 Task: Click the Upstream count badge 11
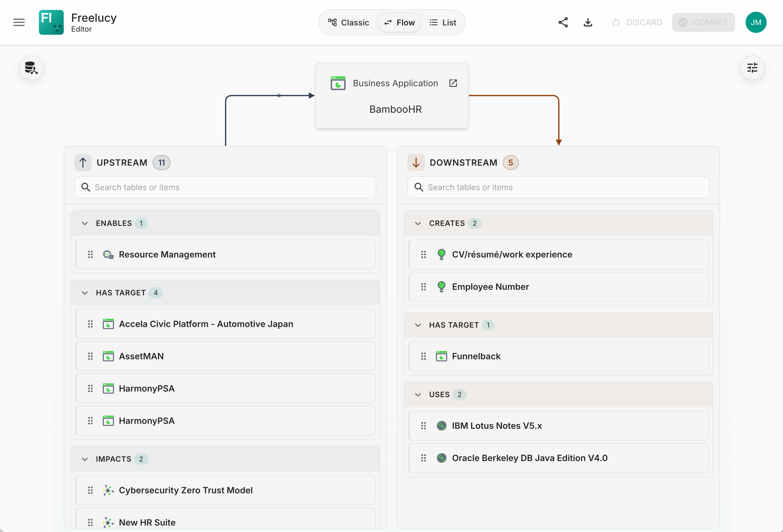coord(162,163)
